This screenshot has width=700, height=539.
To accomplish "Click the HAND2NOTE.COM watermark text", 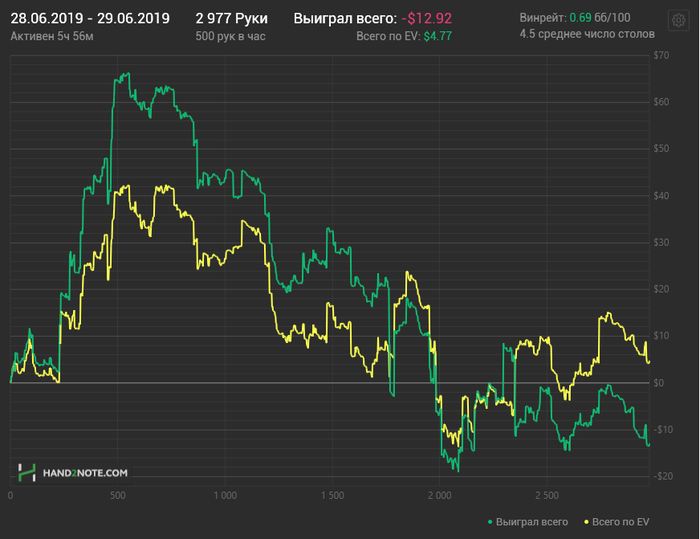I will pos(85,472).
